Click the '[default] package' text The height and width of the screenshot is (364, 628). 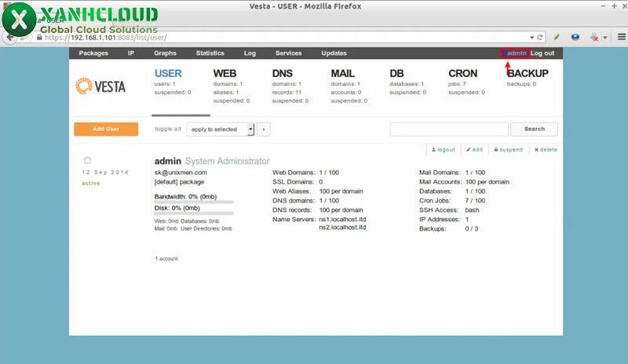[179, 182]
